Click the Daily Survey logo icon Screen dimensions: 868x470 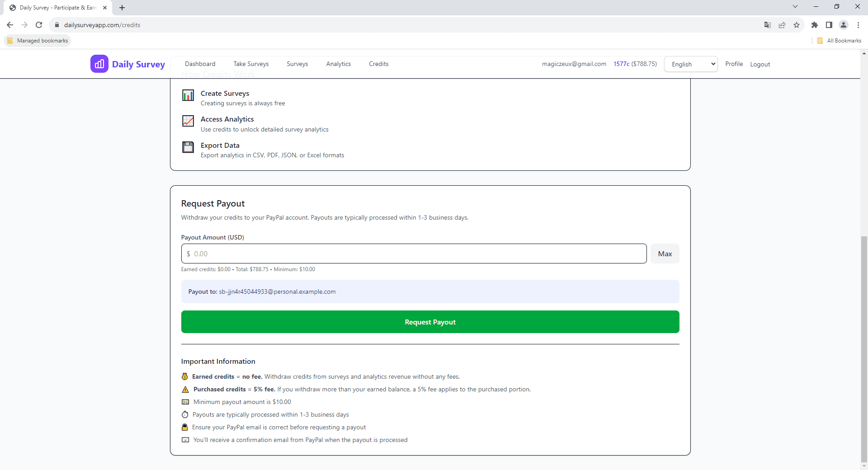click(99, 64)
